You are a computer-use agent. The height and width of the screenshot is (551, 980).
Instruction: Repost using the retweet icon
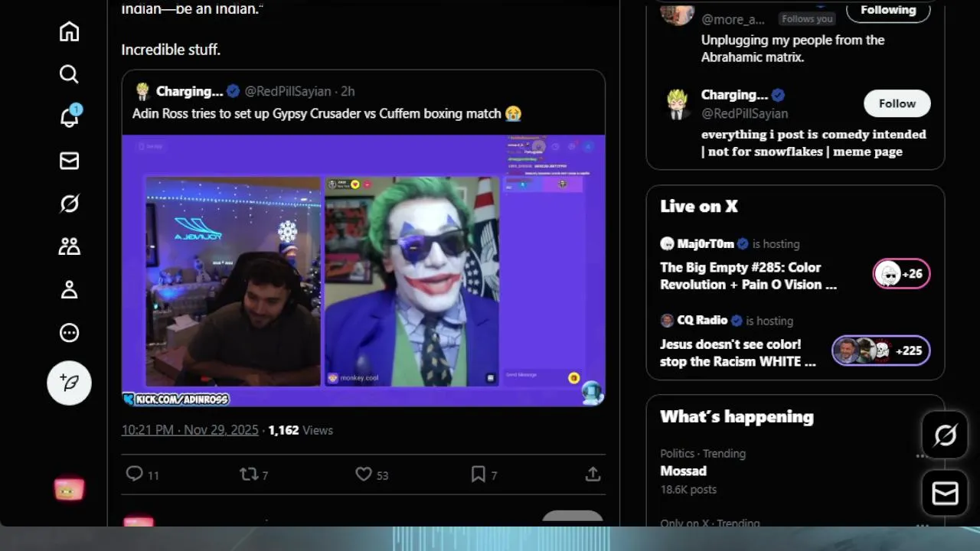click(x=249, y=474)
